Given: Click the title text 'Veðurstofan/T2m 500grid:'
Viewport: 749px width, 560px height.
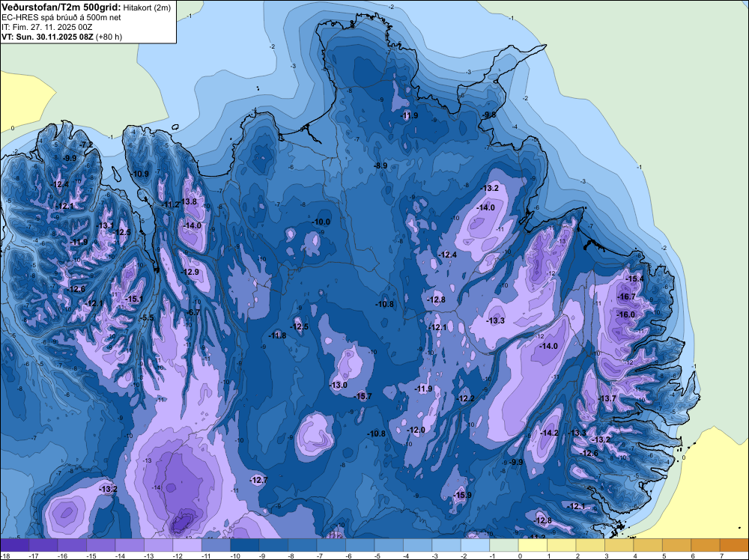Looking at the screenshot, I should [61, 7].
